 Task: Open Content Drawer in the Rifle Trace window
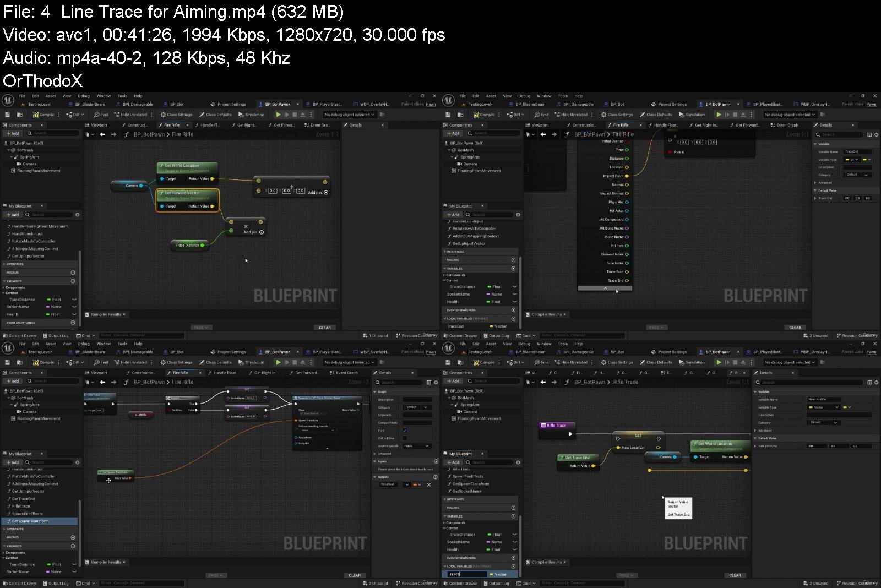tap(460, 584)
